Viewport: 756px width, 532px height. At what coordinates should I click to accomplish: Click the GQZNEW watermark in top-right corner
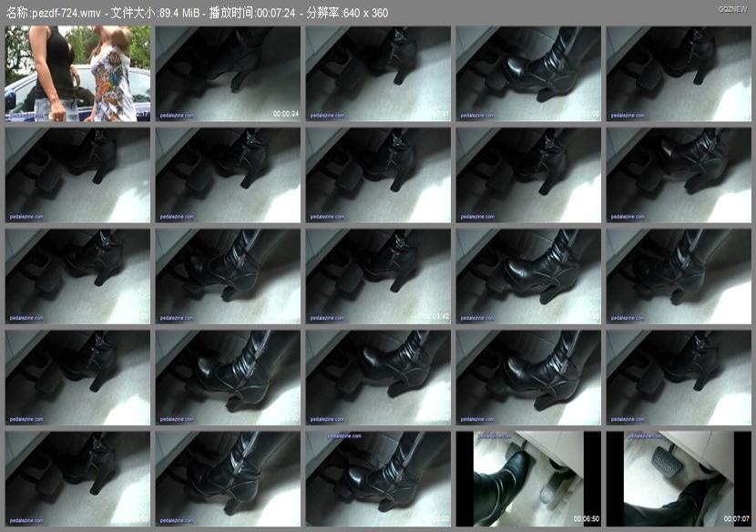click(x=732, y=8)
